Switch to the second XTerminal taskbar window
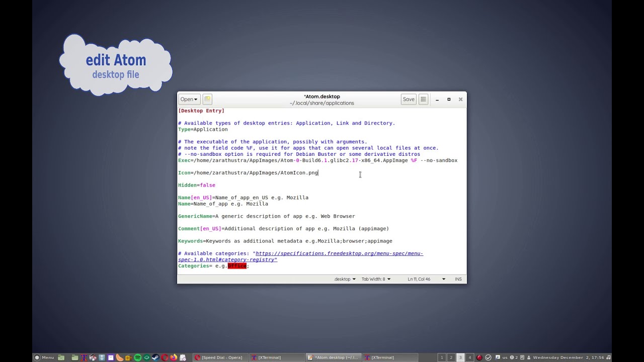The width and height of the screenshot is (644, 362). click(390, 357)
